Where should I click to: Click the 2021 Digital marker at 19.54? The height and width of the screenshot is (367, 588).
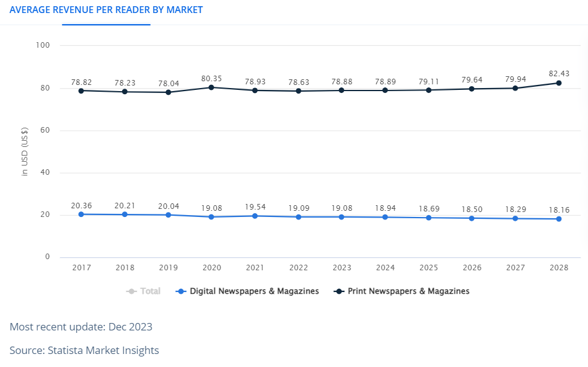(x=255, y=216)
